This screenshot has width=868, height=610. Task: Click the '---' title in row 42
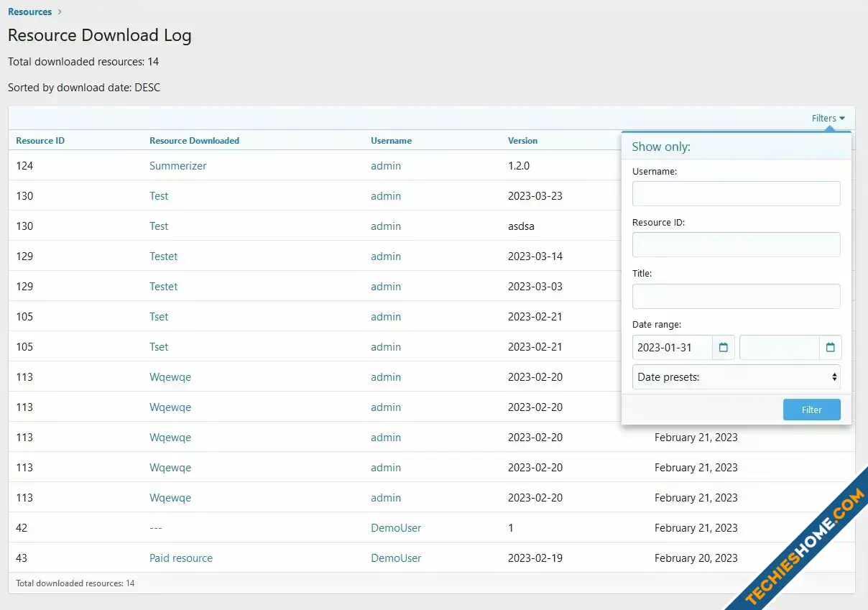(156, 528)
